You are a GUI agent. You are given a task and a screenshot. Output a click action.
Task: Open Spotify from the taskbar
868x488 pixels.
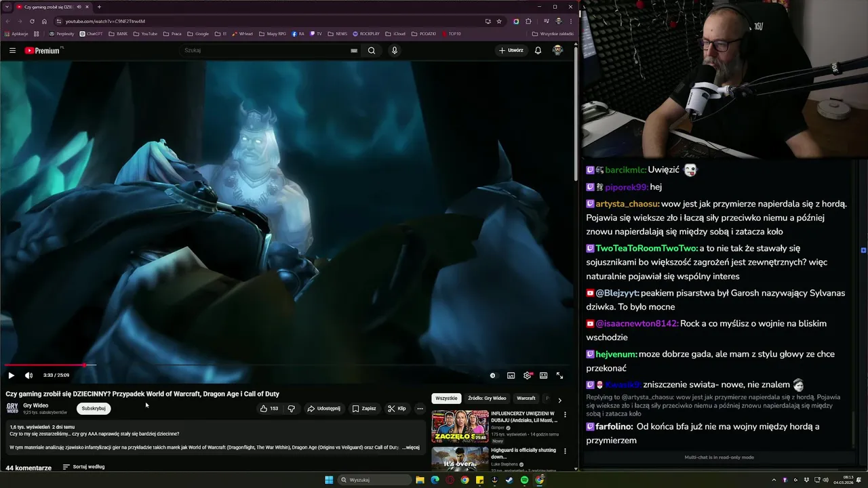tap(524, 480)
